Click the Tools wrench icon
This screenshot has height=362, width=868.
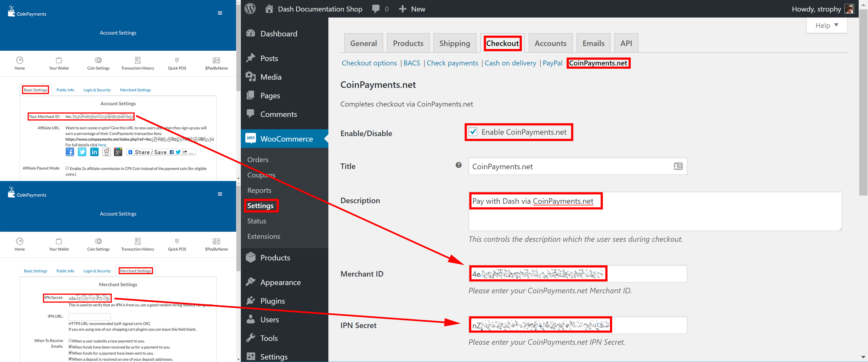[251, 338]
